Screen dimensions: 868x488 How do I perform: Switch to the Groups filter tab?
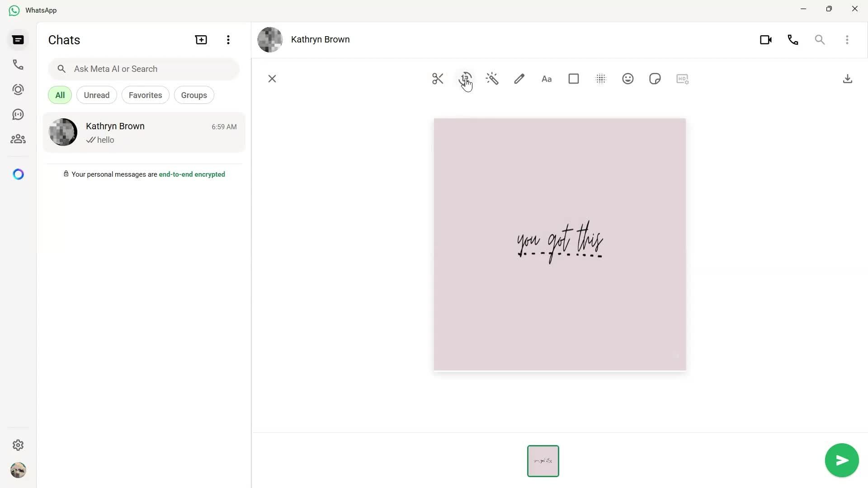pyautogui.click(x=194, y=95)
